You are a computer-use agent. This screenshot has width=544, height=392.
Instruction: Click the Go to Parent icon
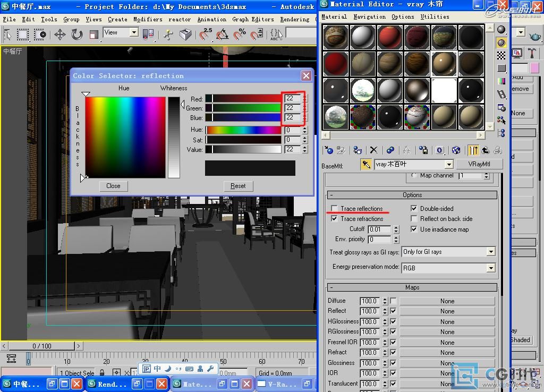coord(486,150)
